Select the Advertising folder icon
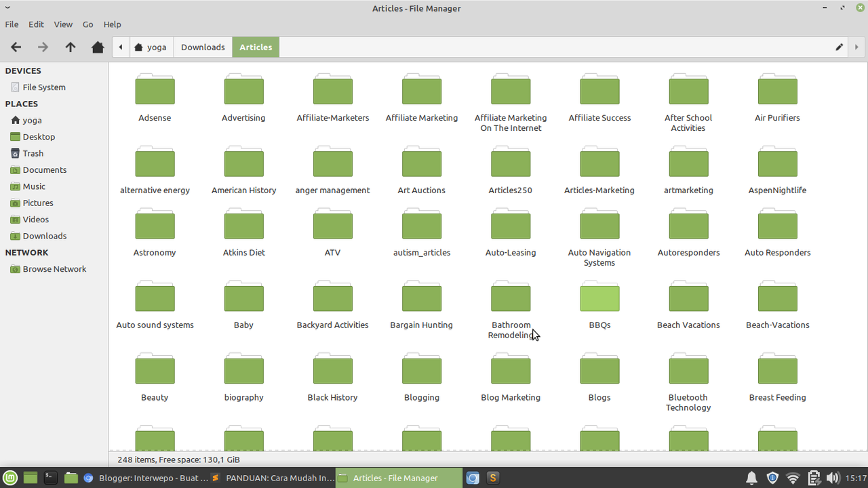The image size is (868, 488). [x=243, y=89]
